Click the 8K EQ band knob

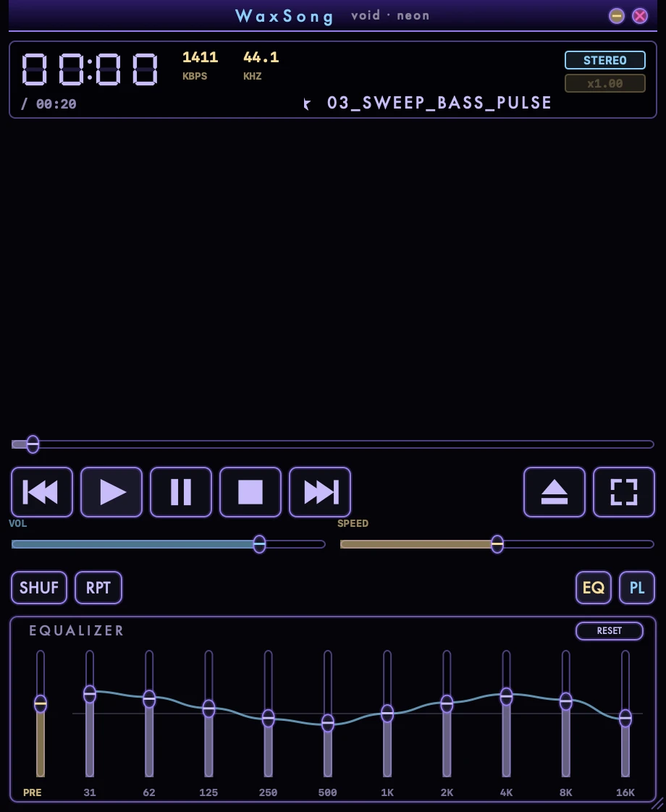coord(566,701)
